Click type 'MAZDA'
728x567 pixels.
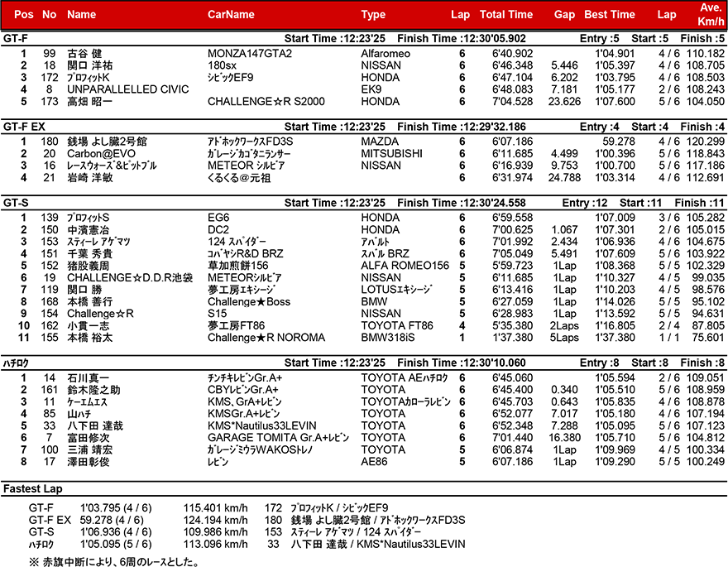tap(380, 142)
